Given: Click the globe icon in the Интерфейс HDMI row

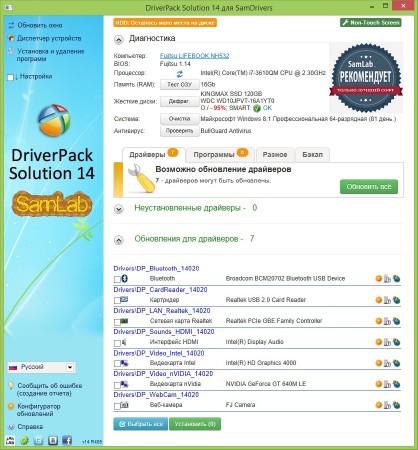Looking at the screenshot, I should (x=397, y=342).
